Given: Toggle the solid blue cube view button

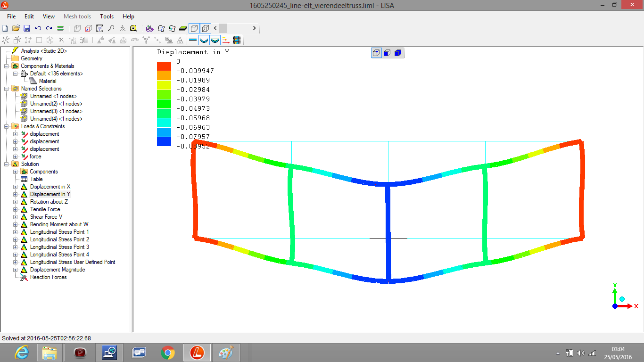Looking at the screenshot, I should tap(398, 53).
